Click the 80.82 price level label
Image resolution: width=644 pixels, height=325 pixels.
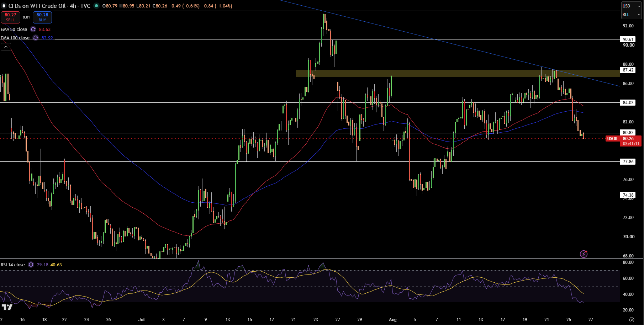click(628, 133)
